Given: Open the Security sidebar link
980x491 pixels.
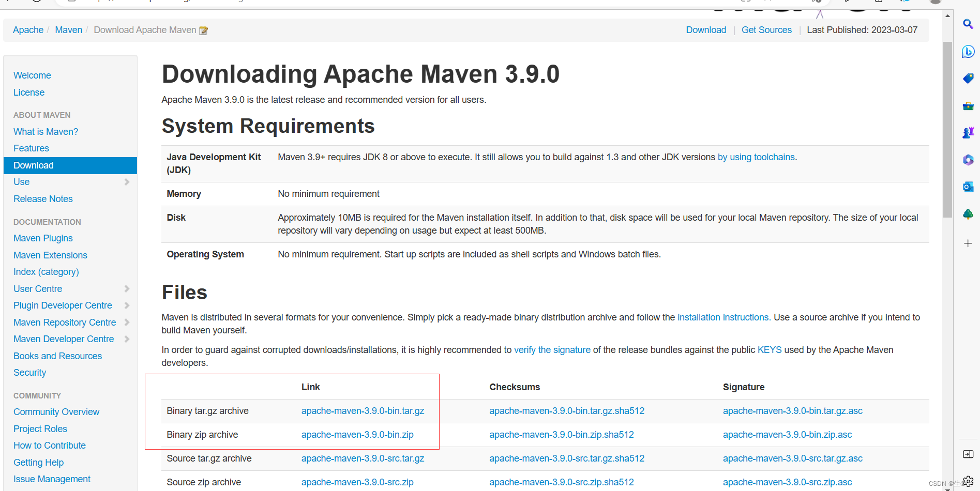Looking at the screenshot, I should click(x=29, y=373).
